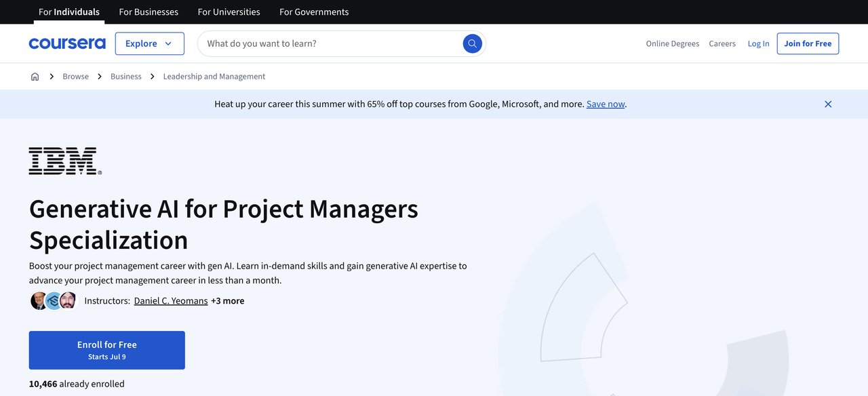Viewport: 868px width, 396px height.
Task: Switch to For Businesses tab
Action: point(149,12)
